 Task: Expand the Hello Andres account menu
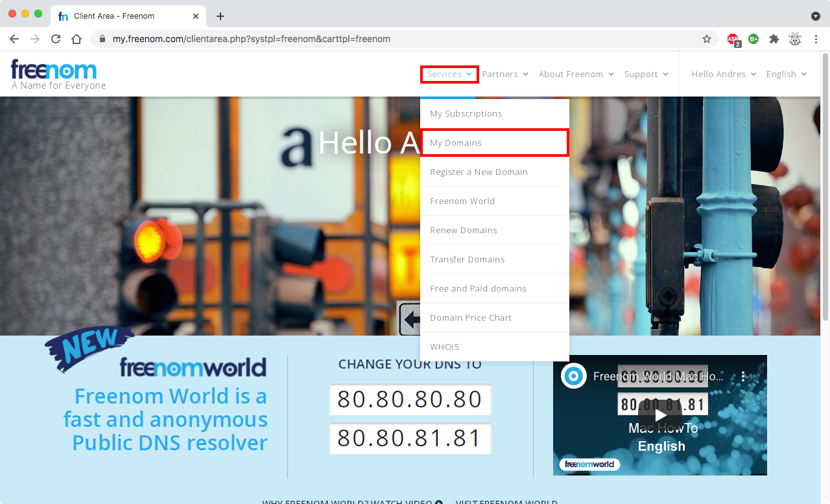tap(724, 74)
